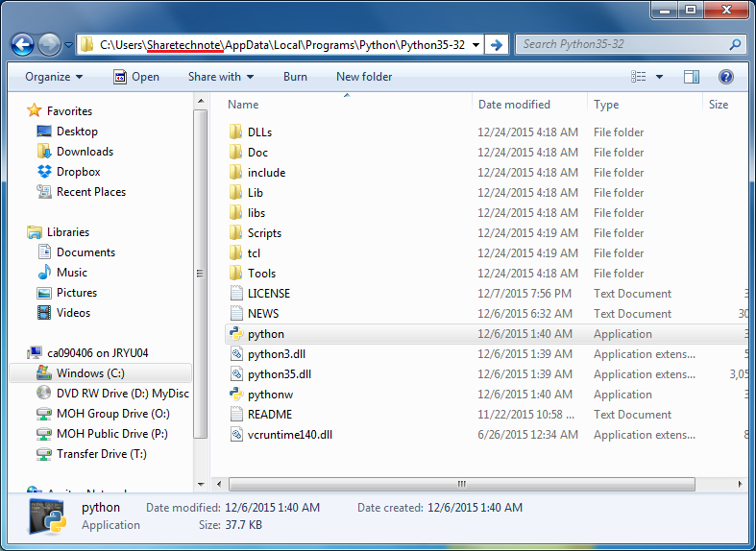Open Transfer Drive (T:)

pyautogui.click(x=91, y=454)
